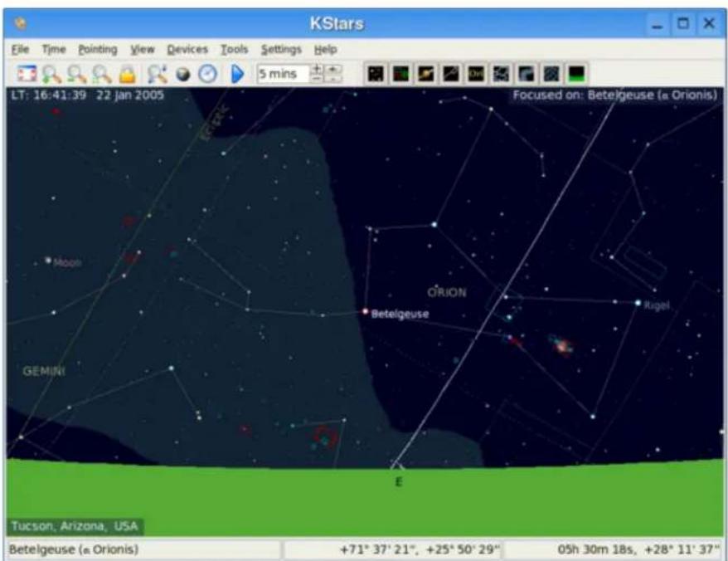Toggle constellation boundaries icon
Screen dimensions: 728x561
coord(501,73)
